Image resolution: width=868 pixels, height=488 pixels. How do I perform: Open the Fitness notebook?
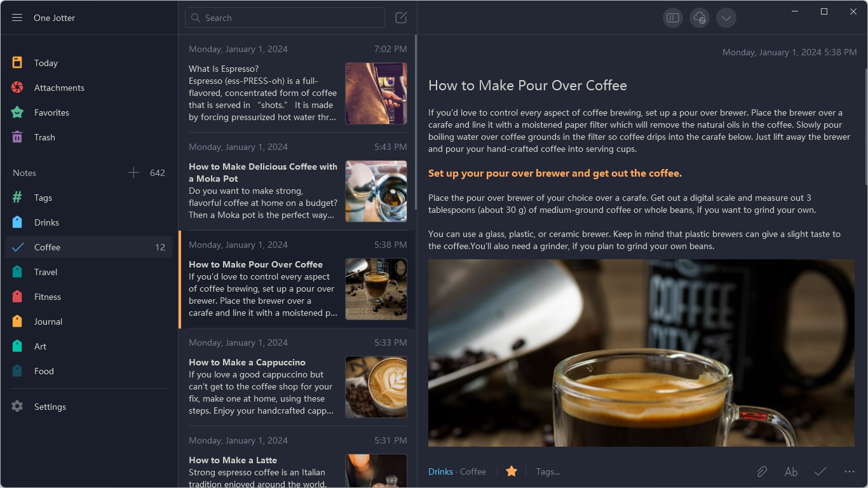[89, 297]
